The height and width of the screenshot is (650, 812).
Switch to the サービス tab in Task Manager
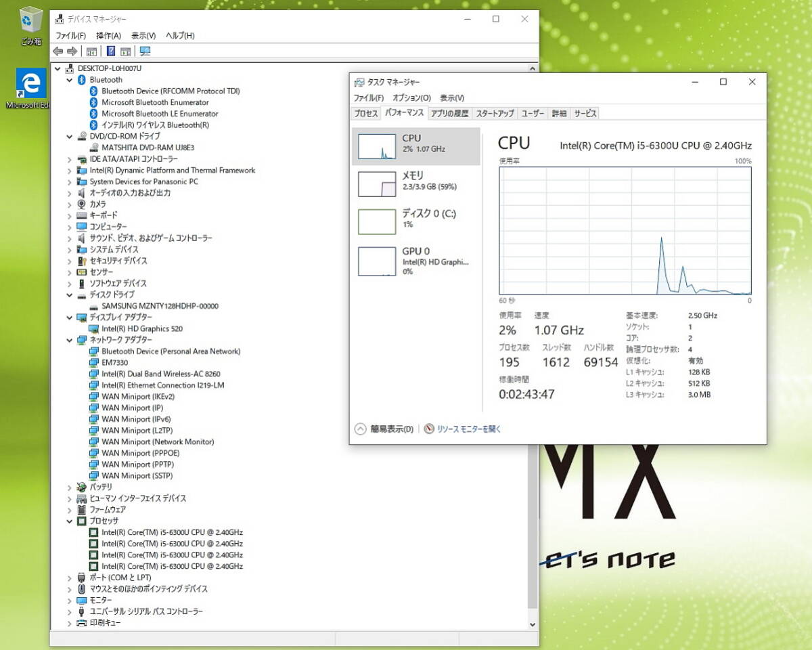[585, 114]
